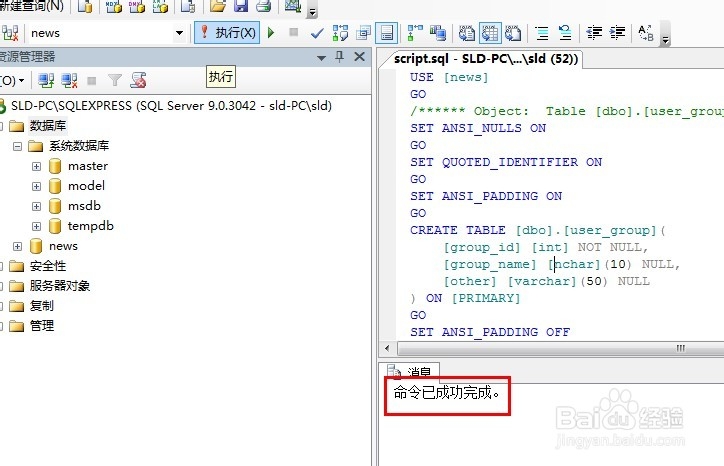Click the blue Parse checkmark icon
This screenshot has height=466, width=724.
pyautogui.click(x=317, y=33)
